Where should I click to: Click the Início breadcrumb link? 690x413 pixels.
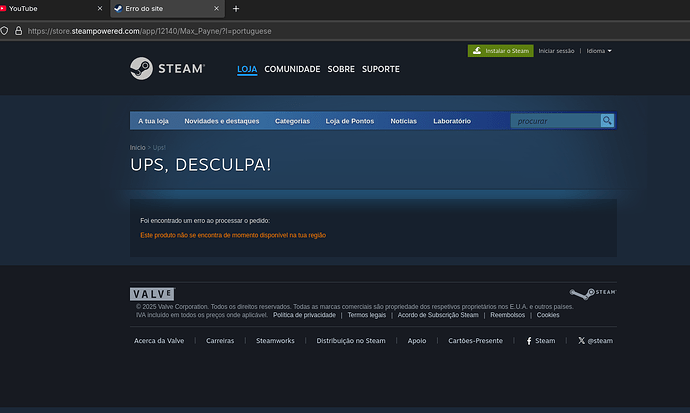pyautogui.click(x=137, y=148)
